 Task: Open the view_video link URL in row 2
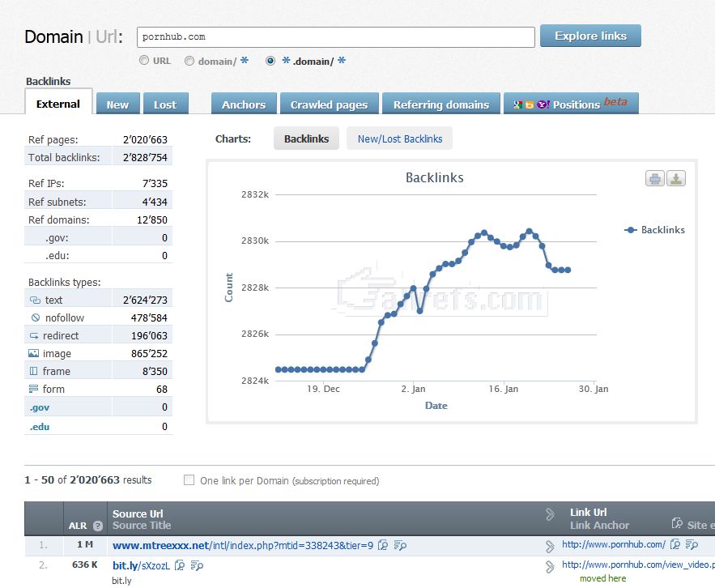click(x=638, y=565)
